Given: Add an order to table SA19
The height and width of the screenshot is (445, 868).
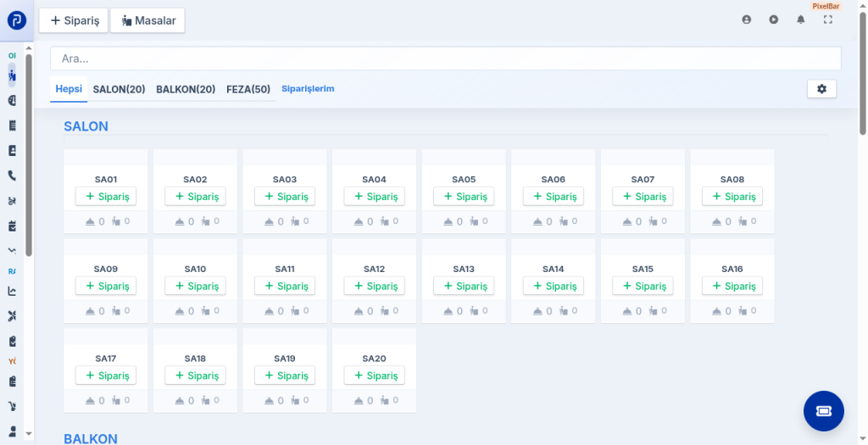Looking at the screenshot, I should (285, 375).
